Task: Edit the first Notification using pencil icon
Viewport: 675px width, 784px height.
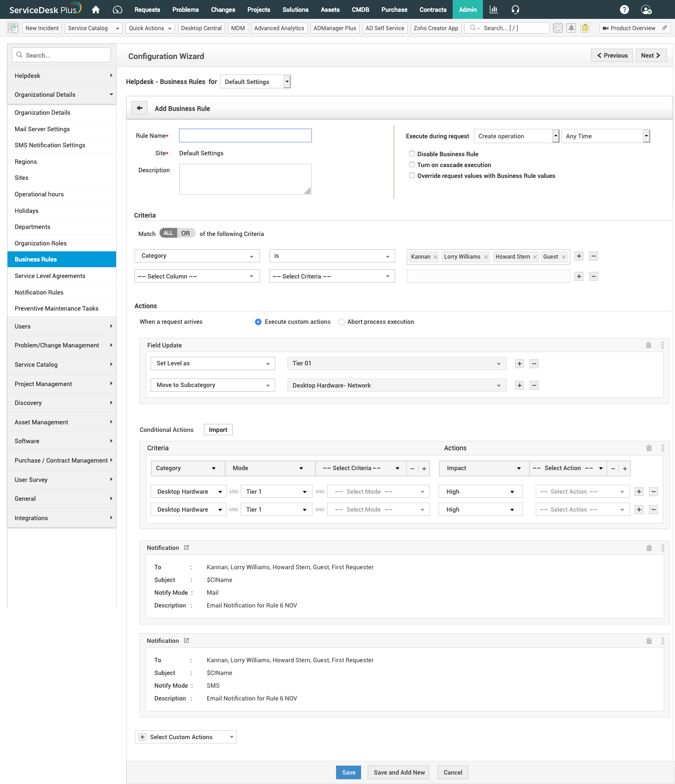Action: [186, 548]
